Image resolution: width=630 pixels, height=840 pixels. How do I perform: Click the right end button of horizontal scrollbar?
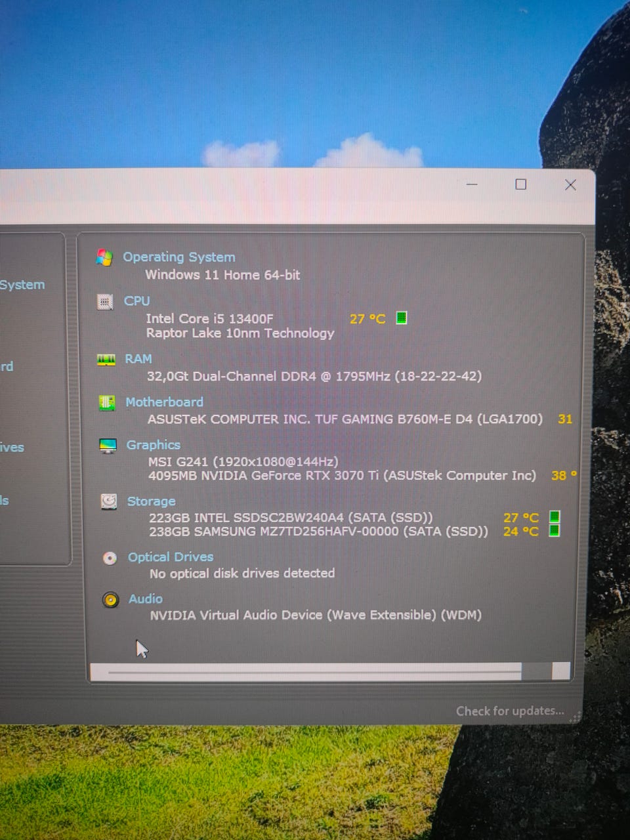(x=561, y=671)
